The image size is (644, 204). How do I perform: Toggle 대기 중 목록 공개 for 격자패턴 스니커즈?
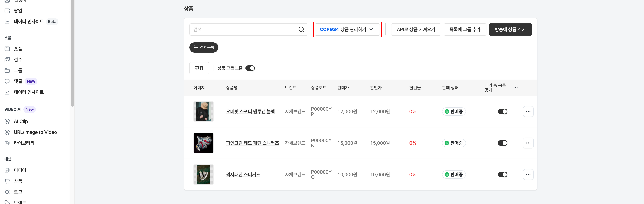point(503,175)
